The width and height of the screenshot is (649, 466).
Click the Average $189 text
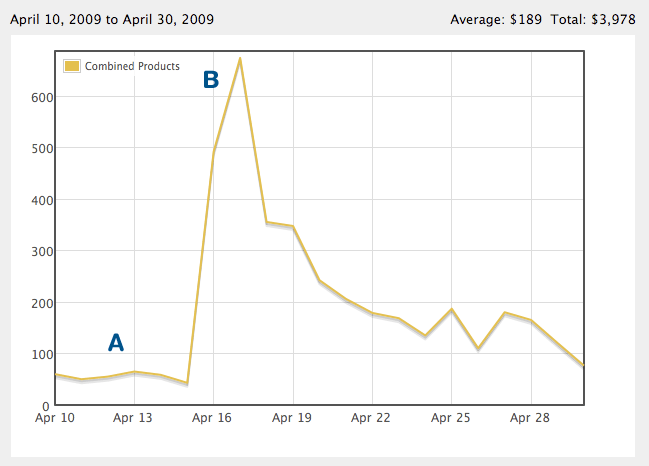(496, 19)
